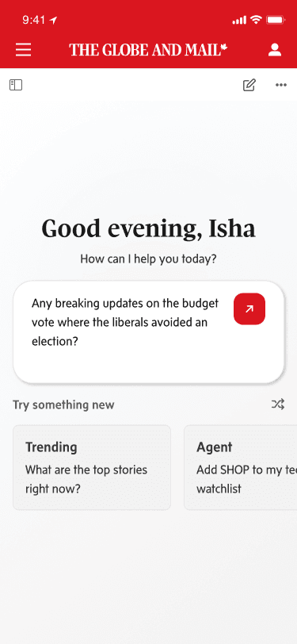Image resolution: width=297 pixels, height=644 pixels.
Task: Tap the 9:41 clock in status bar
Action: click(x=35, y=20)
